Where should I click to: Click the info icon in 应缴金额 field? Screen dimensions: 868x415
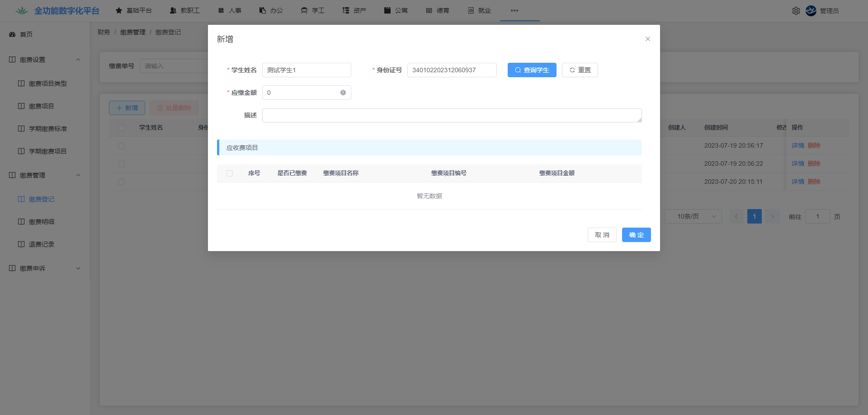(x=343, y=93)
